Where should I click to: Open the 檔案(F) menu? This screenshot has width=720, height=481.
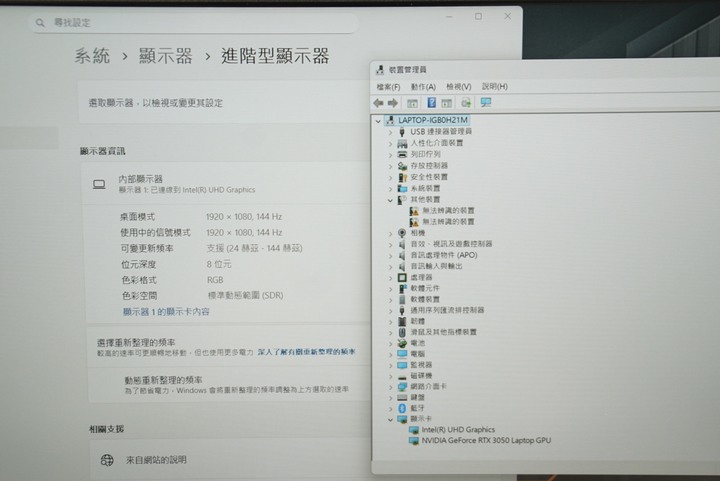point(389,87)
